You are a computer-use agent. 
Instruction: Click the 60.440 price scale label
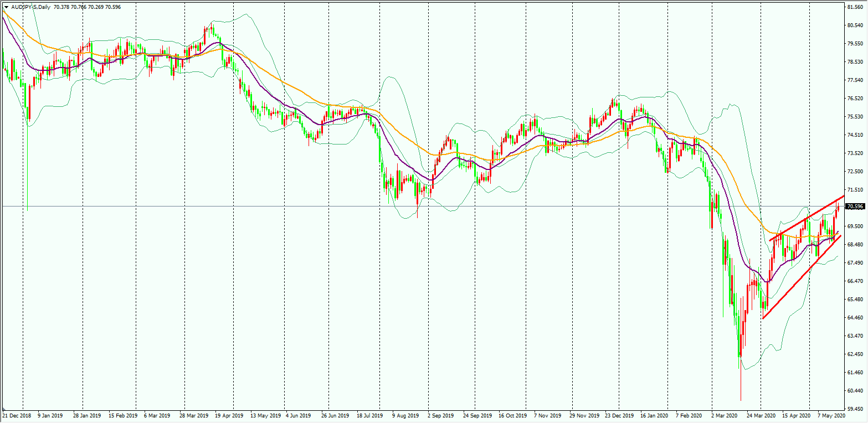tap(855, 390)
